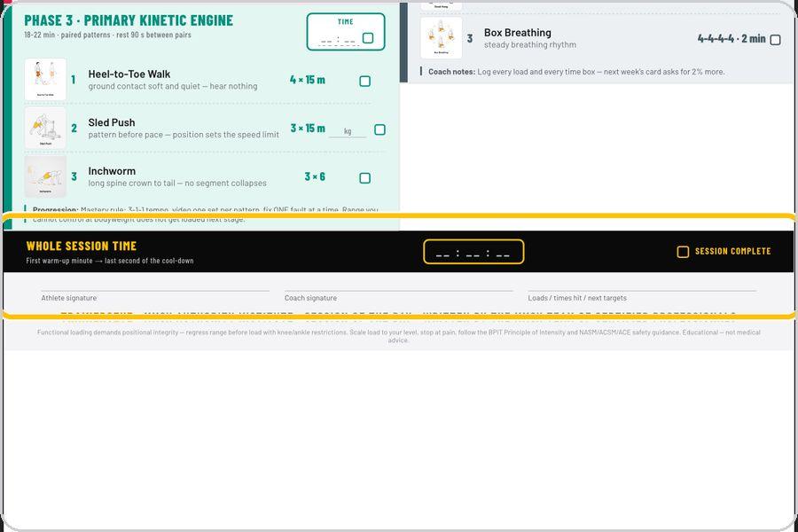798x532 pixels.
Task: Click the "Coach notes:" line about logging loads
Action: (x=576, y=72)
